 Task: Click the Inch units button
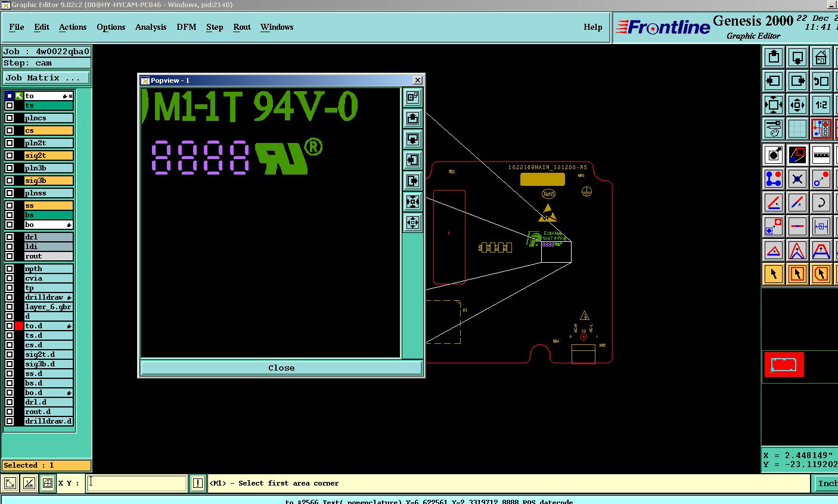click(x=826, y=483)
